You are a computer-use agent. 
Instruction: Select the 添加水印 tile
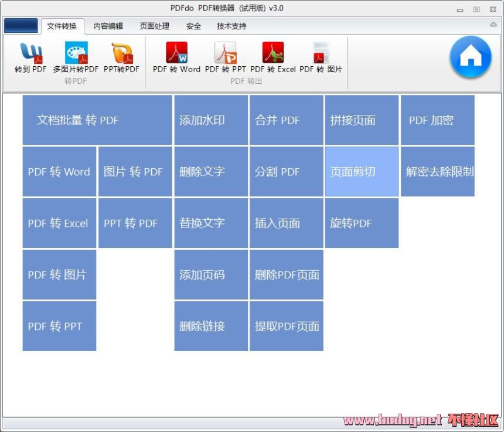click(x=211, y=120)
